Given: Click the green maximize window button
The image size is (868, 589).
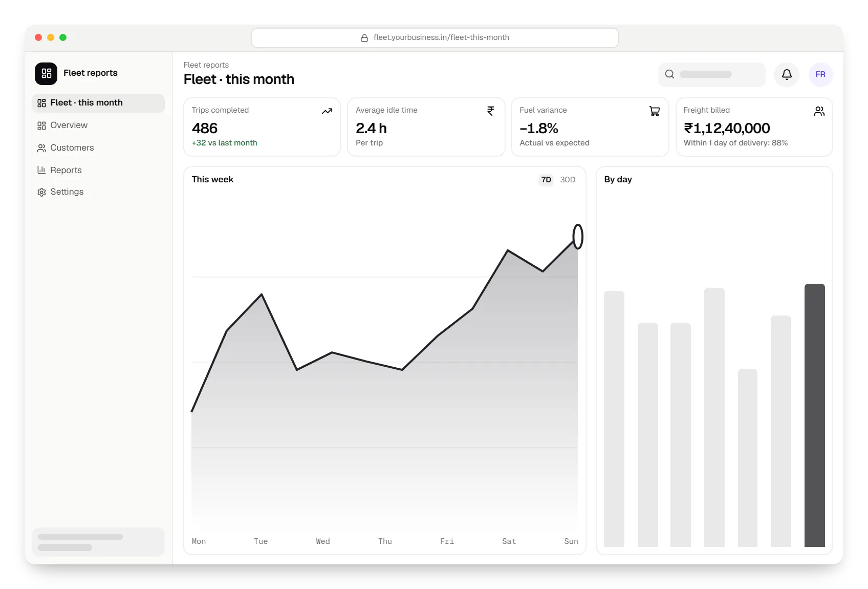Looking at the screenshot, I should click(x=63, y=37).
